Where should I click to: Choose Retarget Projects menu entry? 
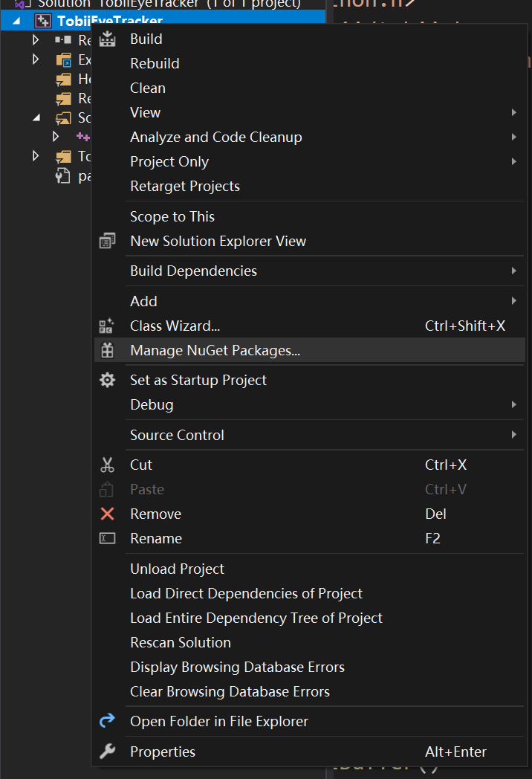pyautogui.click(x=185, y=186)
